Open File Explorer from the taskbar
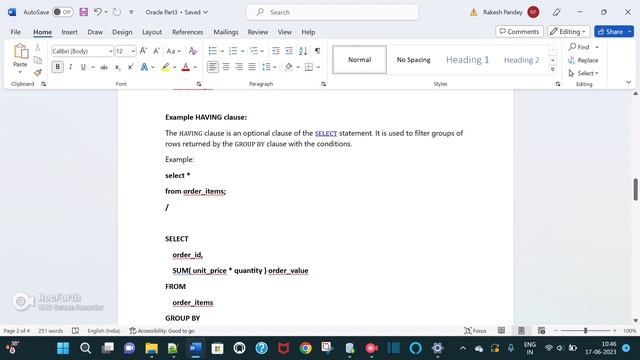The image size is (640, 360). [151, 348]
